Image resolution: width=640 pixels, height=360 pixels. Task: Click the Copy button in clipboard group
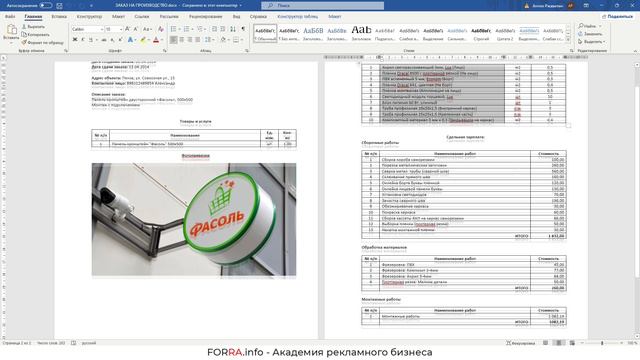[36, 34]
